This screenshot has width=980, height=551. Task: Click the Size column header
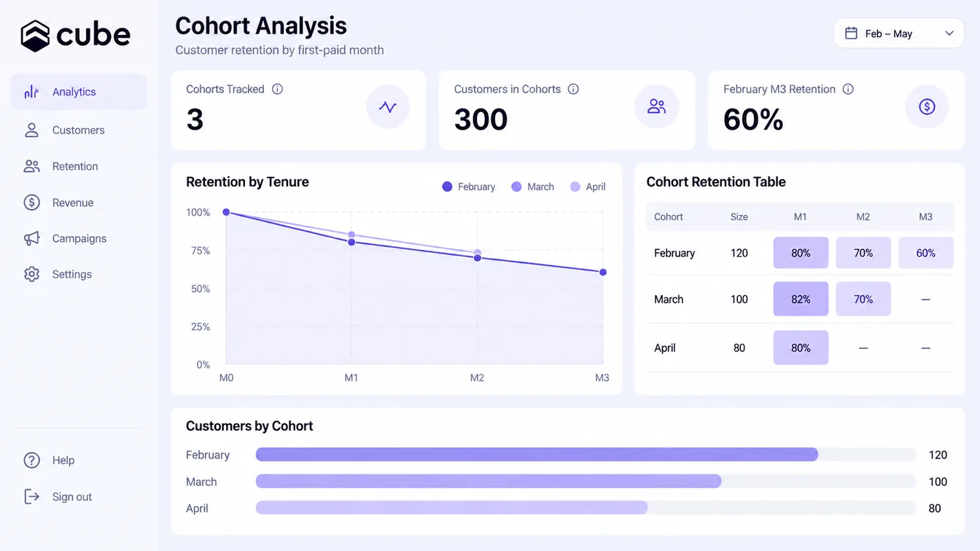click(x=739, y=216)
